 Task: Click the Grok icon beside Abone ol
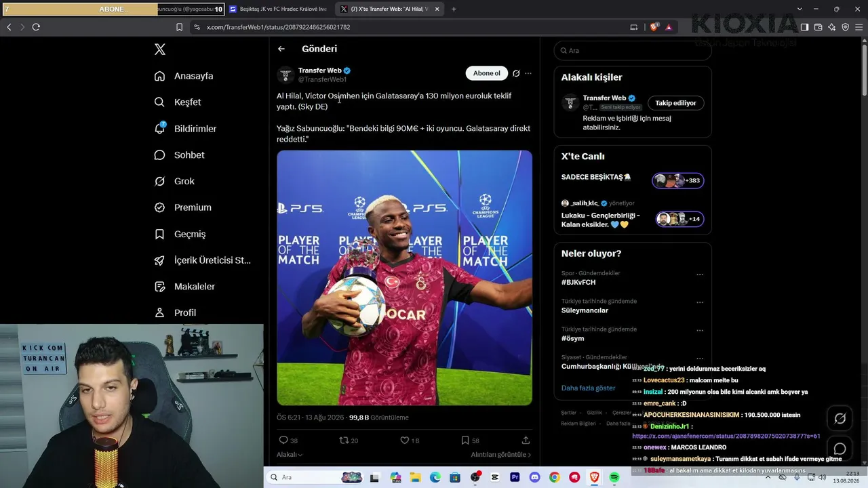pyautogui.click(x=516, y=73)
